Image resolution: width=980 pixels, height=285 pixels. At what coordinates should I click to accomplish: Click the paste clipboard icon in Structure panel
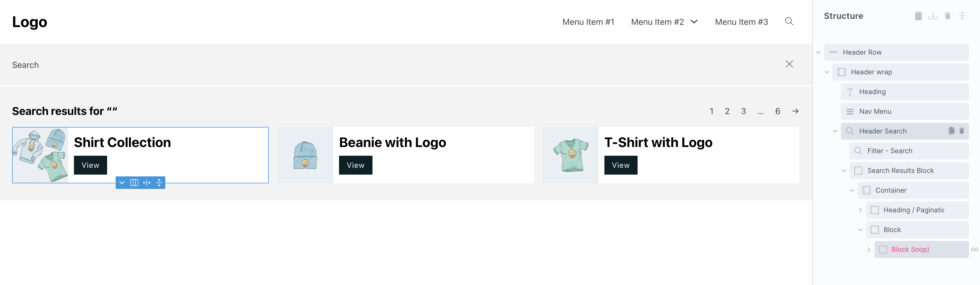[918, 16]
